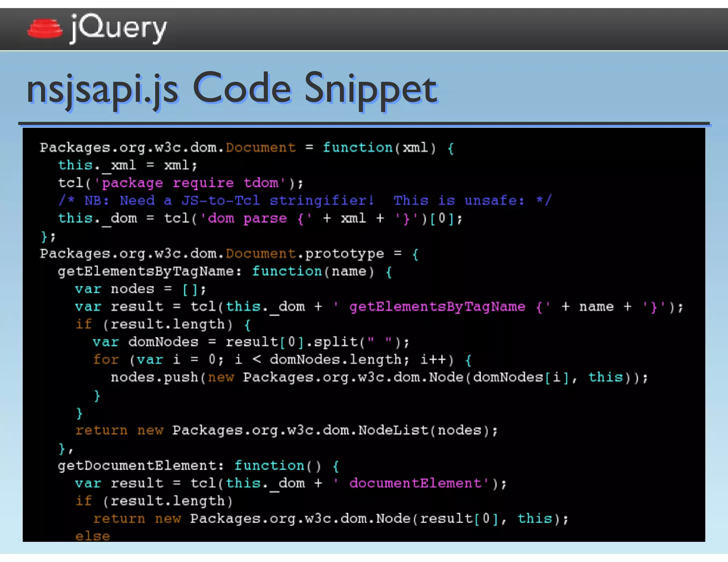Viewport: 728px width, 562px height.
Task: Click the line 'var nodes = [];'
Action: (140, 289)
